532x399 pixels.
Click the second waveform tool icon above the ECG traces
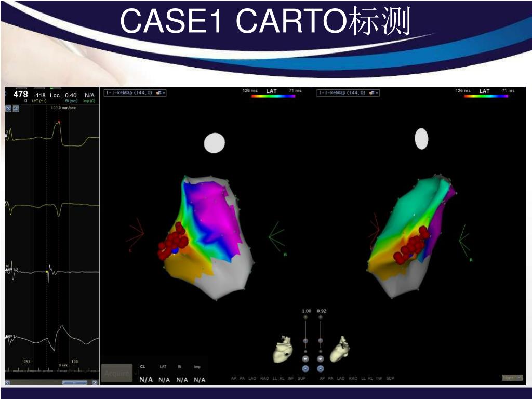[16, 109]
